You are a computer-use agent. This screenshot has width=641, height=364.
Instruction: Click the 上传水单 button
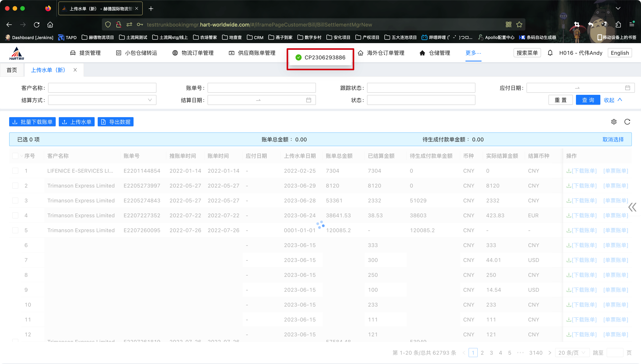[77, 122]
